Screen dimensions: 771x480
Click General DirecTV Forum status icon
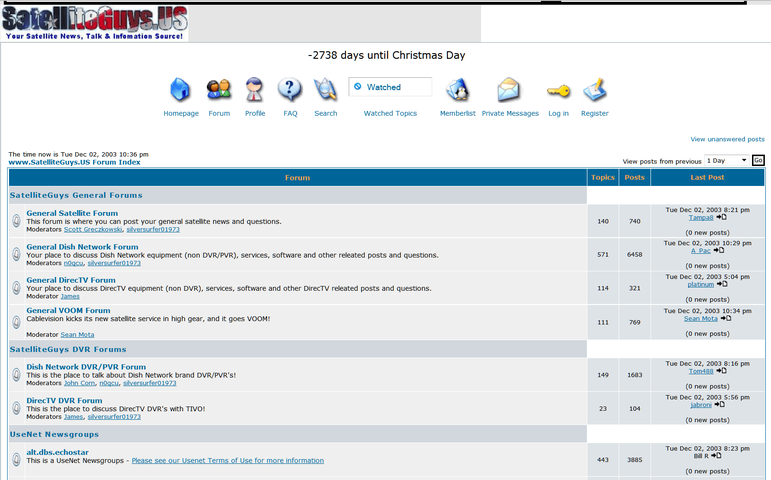(16, 288)
